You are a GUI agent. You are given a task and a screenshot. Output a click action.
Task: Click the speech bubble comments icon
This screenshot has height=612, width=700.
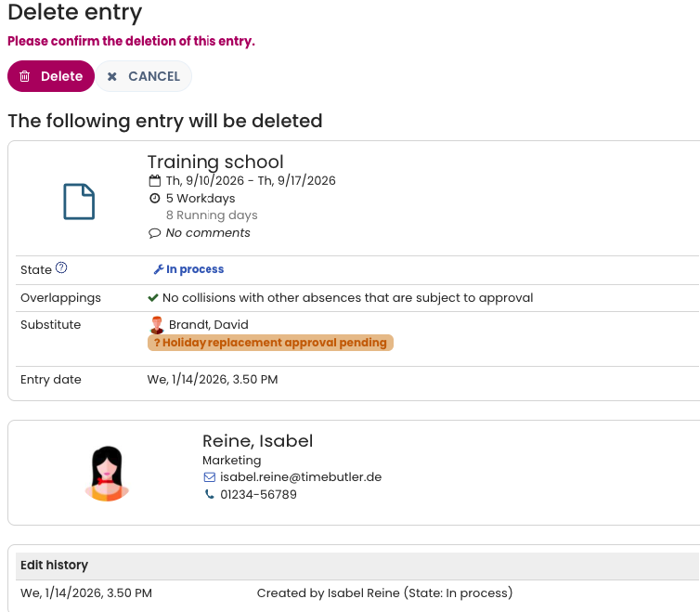point(154,233)
